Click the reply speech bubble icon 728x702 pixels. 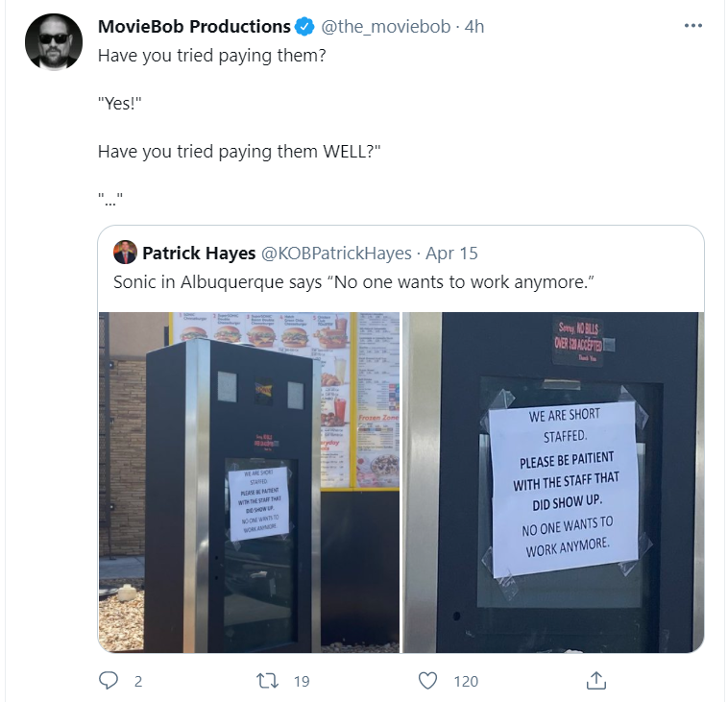point(109,680)
